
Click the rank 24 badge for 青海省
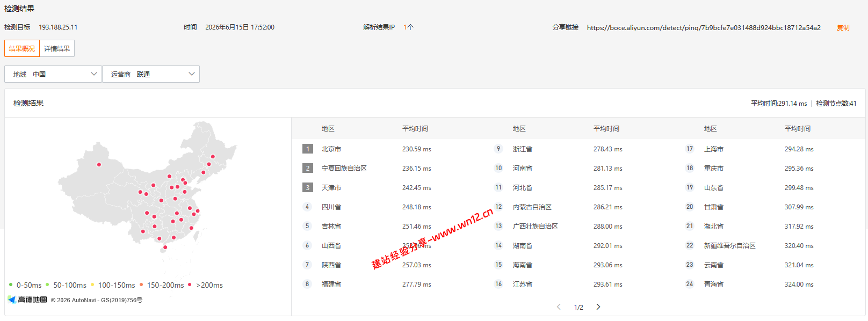(690, 284)
